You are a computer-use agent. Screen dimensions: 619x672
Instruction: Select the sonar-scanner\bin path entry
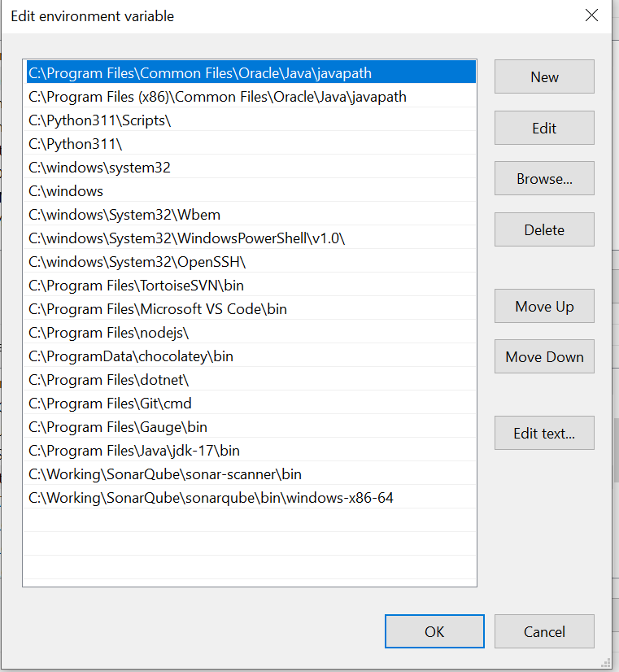coord(165,474)
